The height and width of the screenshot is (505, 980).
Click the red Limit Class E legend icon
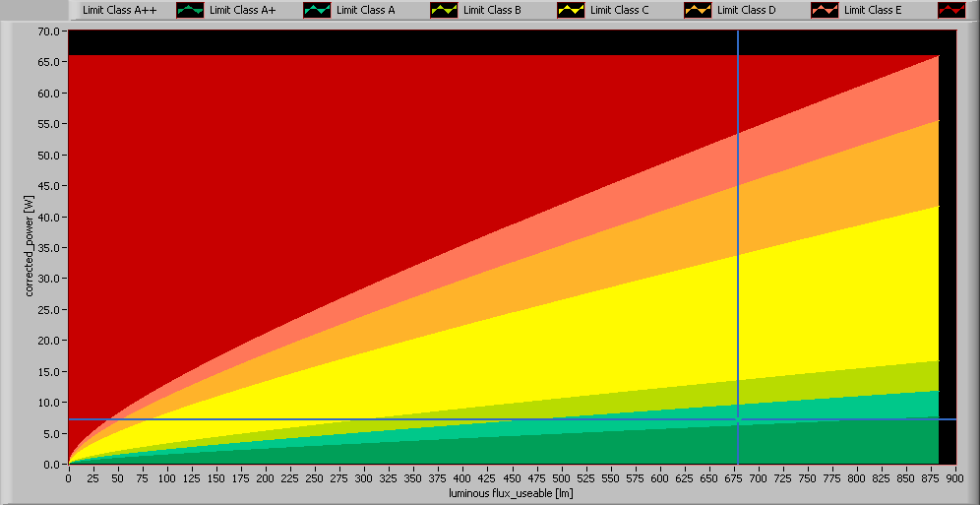tap(950, 11)
